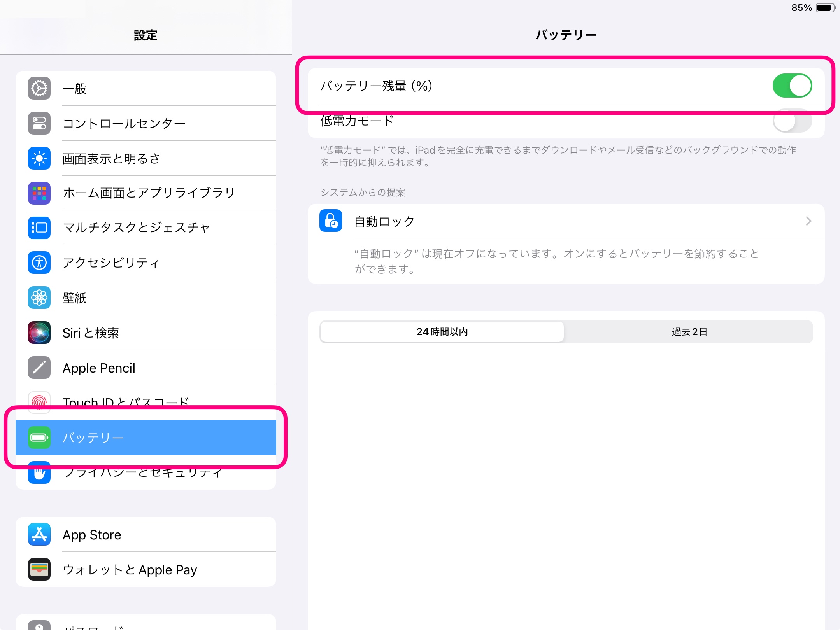The height and width of the screenshot is (630, 840).
Task: Tap the status bar battery indicator
Action: (825, 8)
